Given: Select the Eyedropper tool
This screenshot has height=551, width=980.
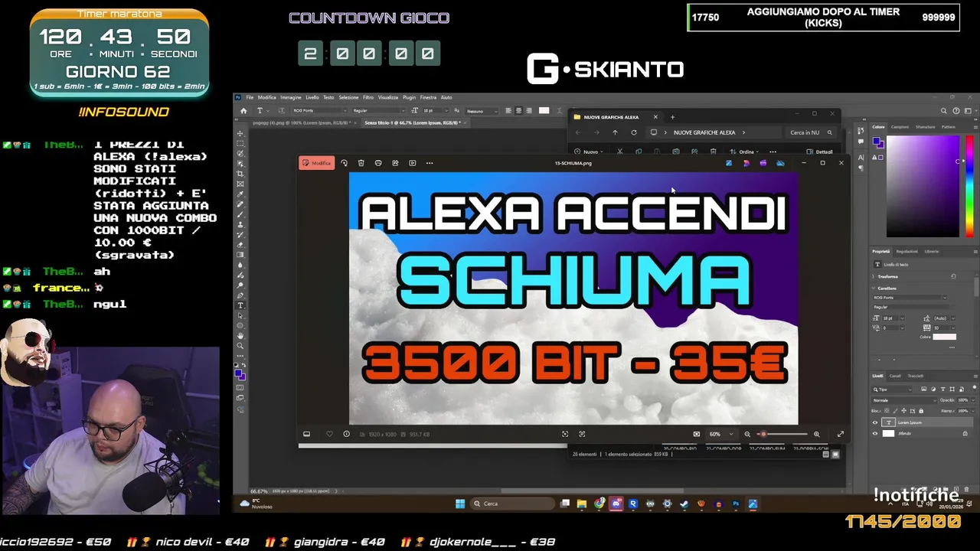Looking at the screenshot, I should tap(240, 194).
